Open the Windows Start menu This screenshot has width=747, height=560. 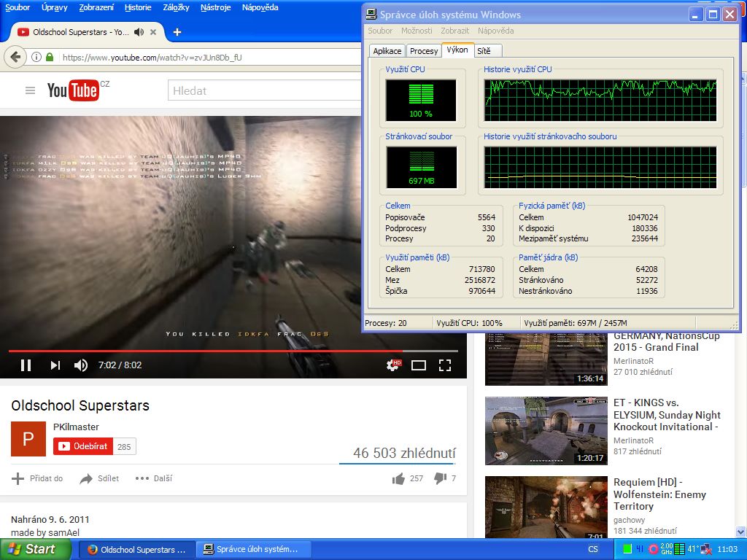coord(31,549)
